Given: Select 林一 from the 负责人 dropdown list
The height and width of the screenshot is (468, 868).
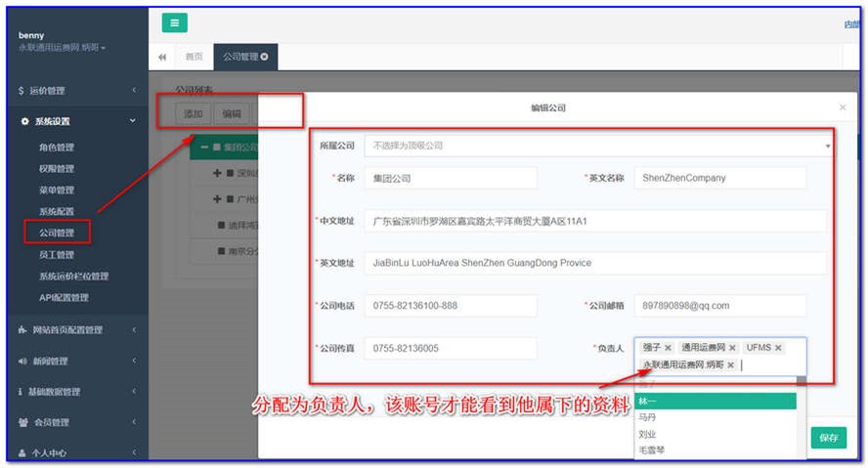Looking at the screenshot, I should pos(715,401).
